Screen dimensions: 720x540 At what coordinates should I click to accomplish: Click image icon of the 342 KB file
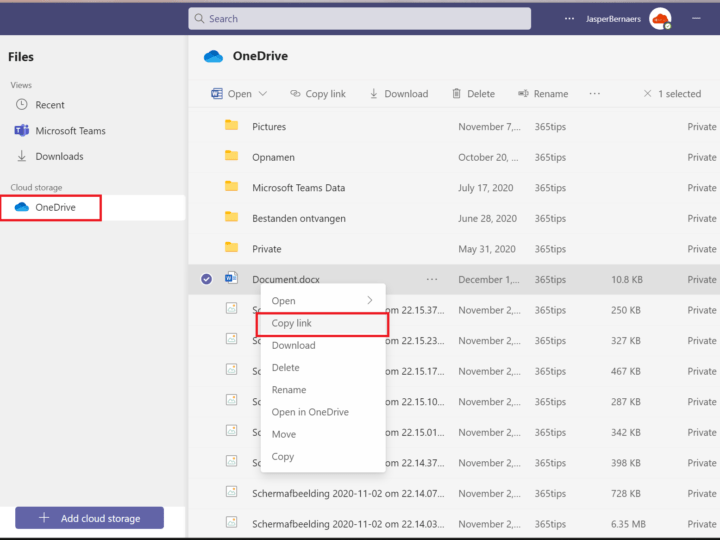(231, 430)
